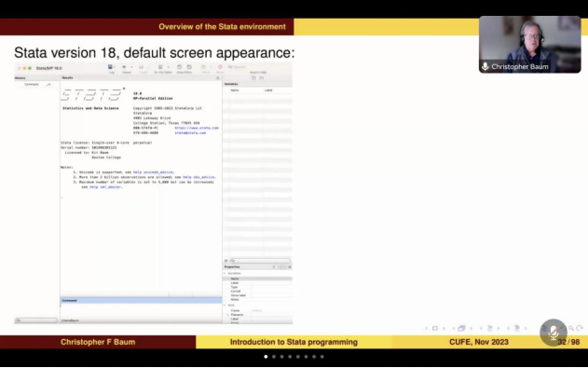Select the Name row in Properties
Screen dimensions: 588x368
point(257,279)
